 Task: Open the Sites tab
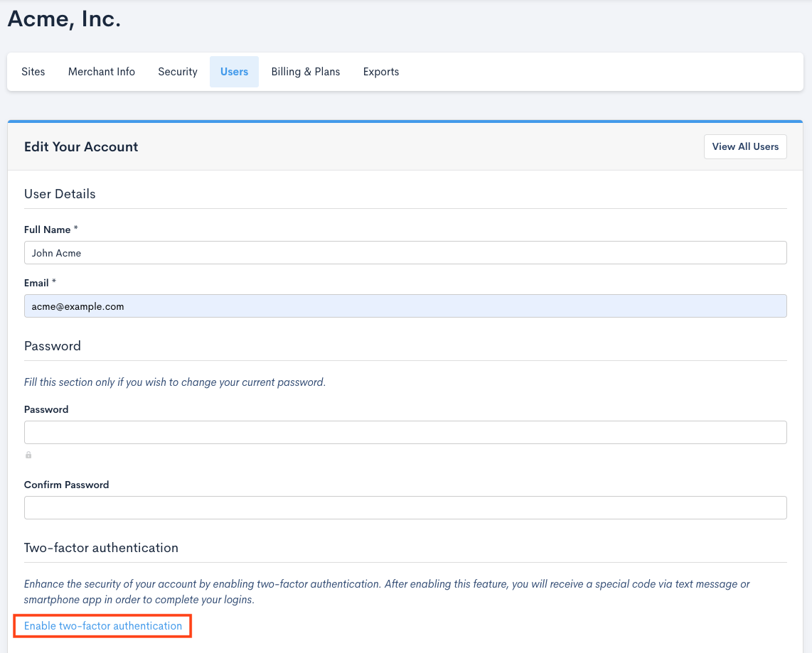(33, 72)
